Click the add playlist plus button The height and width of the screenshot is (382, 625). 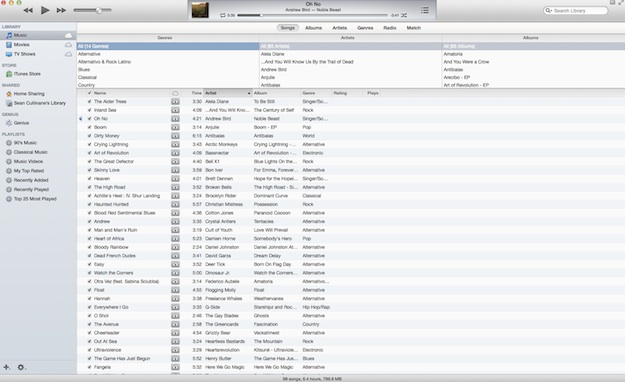pyautogui.click(x=7, y=367)
